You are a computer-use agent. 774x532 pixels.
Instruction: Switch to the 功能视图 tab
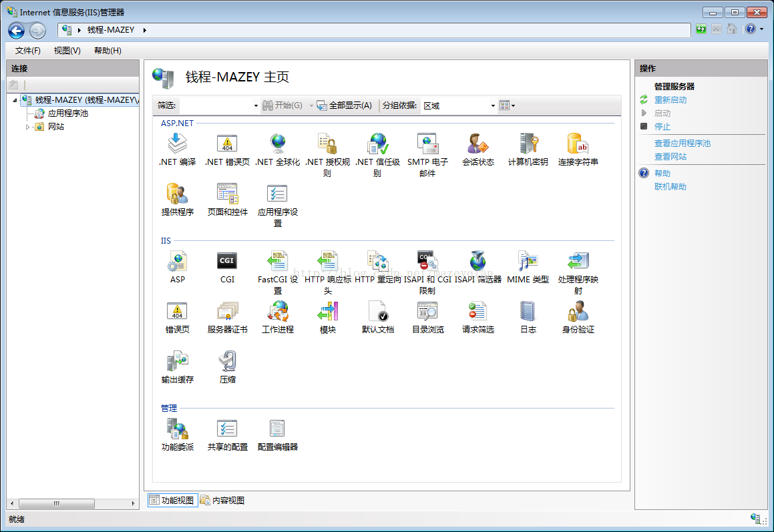172,501
